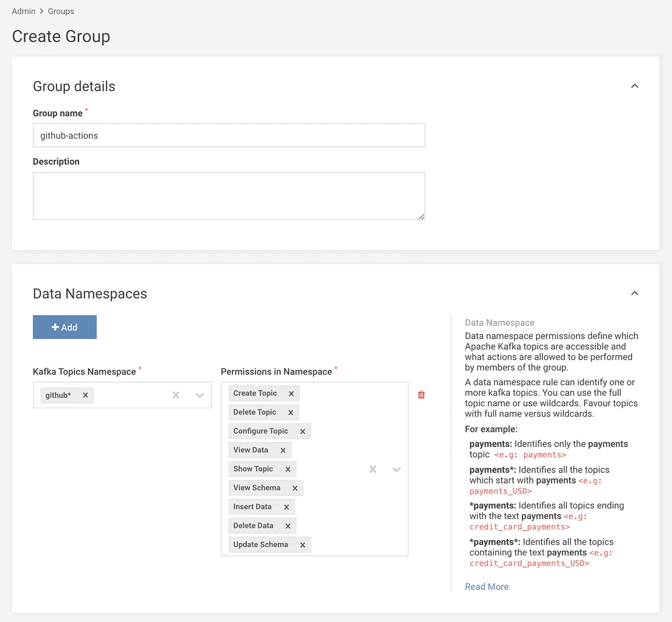
Task: Open the Groups breadcrumb link
Action: 60,11
